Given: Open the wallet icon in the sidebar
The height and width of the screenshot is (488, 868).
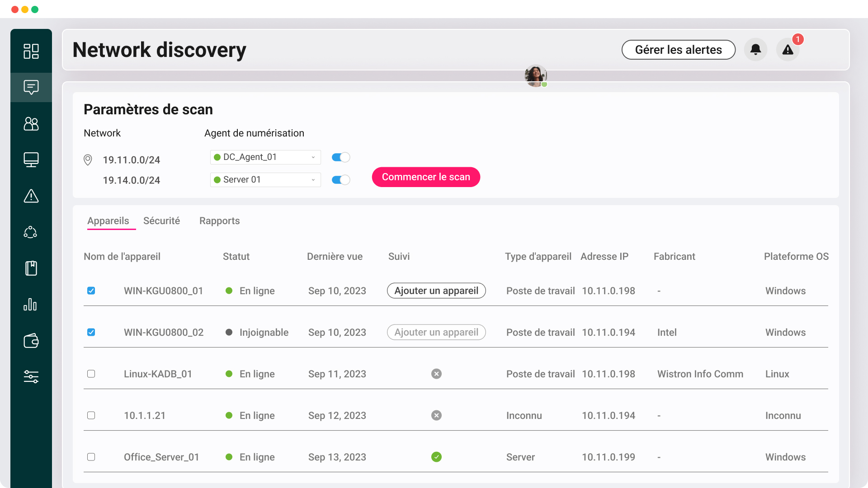Looking at the screenshot, I should pyautogui.click(x=31, y=341).
